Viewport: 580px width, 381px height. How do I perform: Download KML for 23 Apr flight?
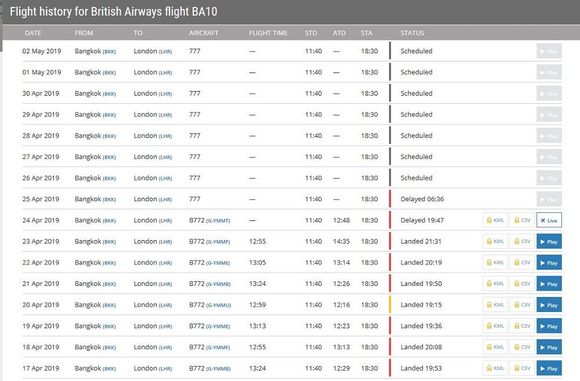[x=495, y=242]
